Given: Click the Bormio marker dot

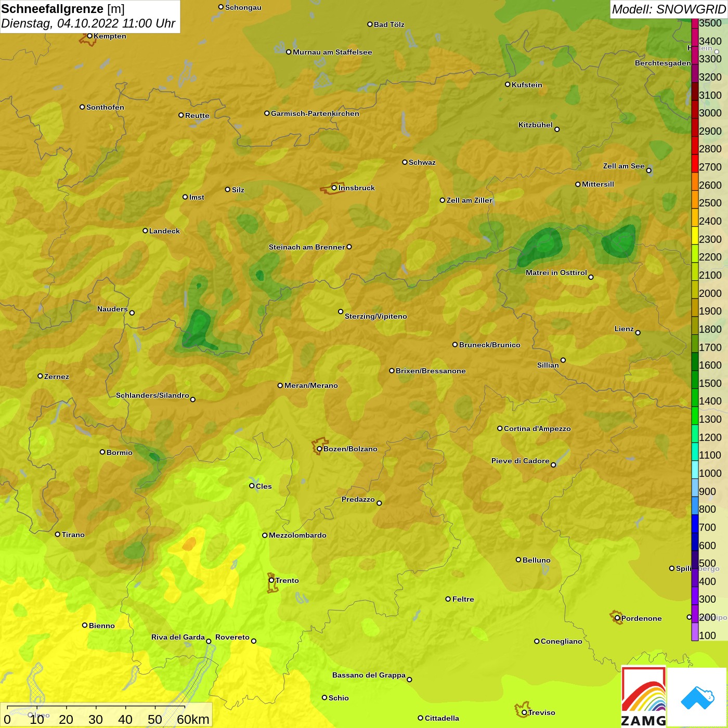Looking at the screenshot, I should coord(102,452).
